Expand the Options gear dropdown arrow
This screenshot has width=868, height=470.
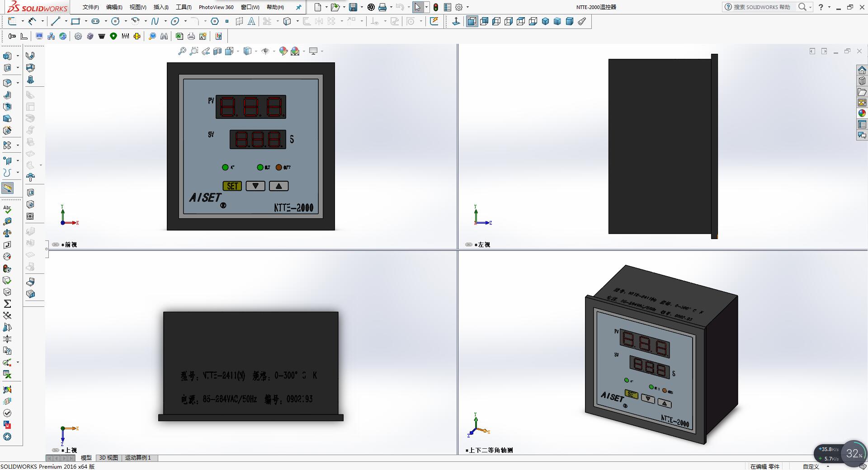pyautogui.click(x=467, y=7)
